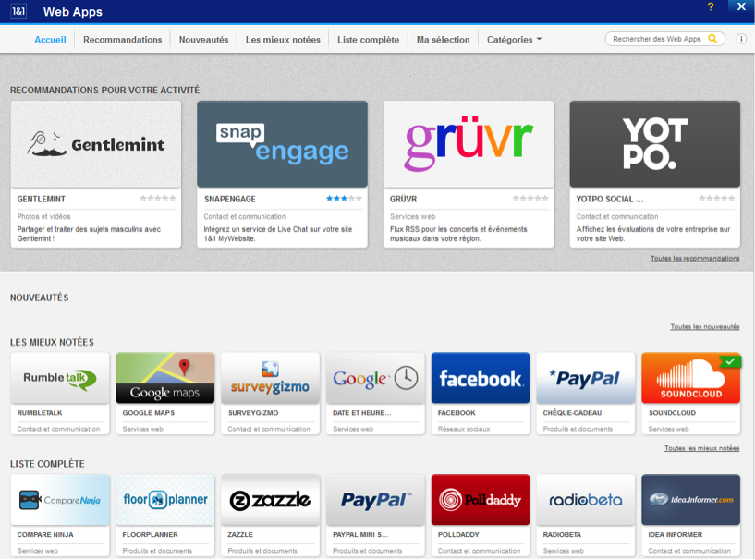Select the Idea Informer app icon

coord(690,500)
